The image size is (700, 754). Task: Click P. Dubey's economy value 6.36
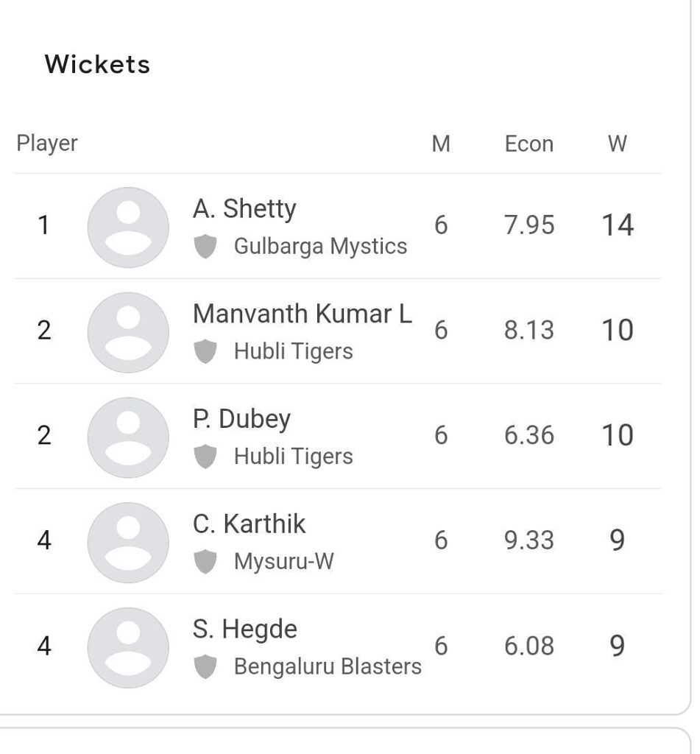click(x=528, y=436)
